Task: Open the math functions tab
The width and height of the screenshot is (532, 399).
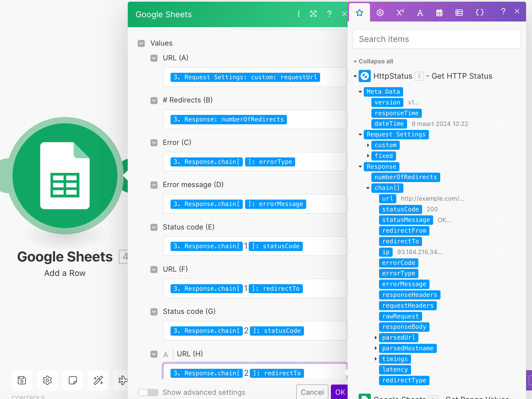Action: click(400, 13)
